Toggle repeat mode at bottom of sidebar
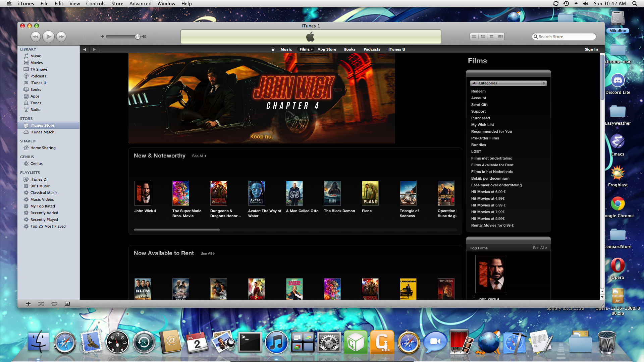644x362 pixels. pyautogui.click(x=54, y=304)
